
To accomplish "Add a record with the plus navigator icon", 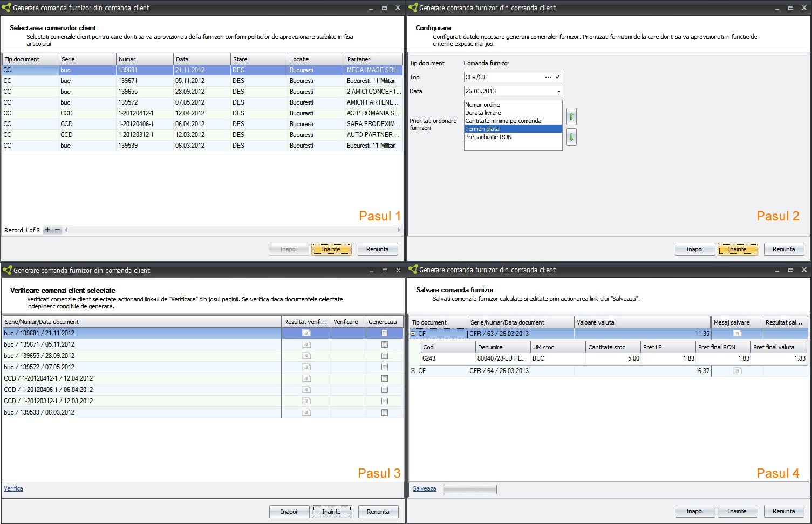I will pos(47,230).
